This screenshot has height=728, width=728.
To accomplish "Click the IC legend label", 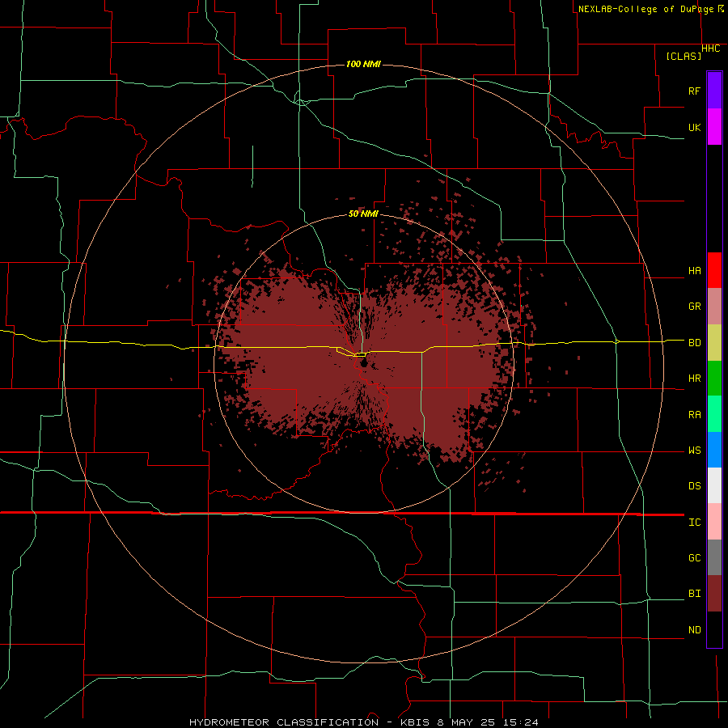I will point(694,523).
